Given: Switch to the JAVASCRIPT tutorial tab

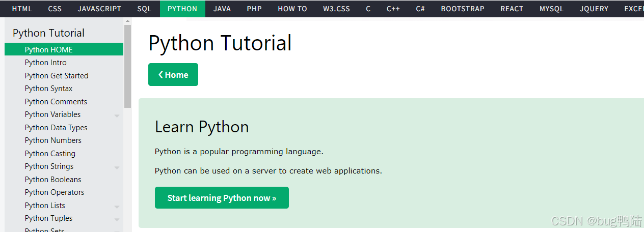Looking at the screenshot, I should 99,9.
